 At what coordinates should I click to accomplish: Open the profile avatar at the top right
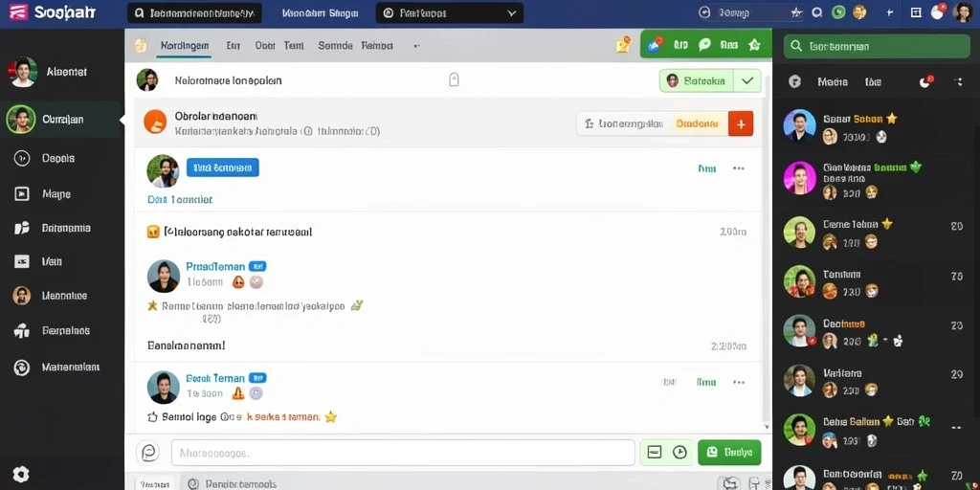(x=963, y=11)
